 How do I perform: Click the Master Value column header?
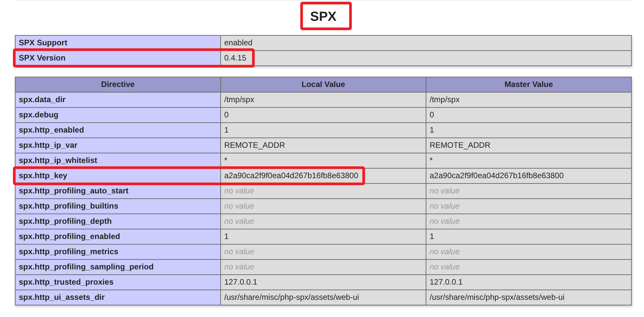pyautogui.click(x=528, y=84)
